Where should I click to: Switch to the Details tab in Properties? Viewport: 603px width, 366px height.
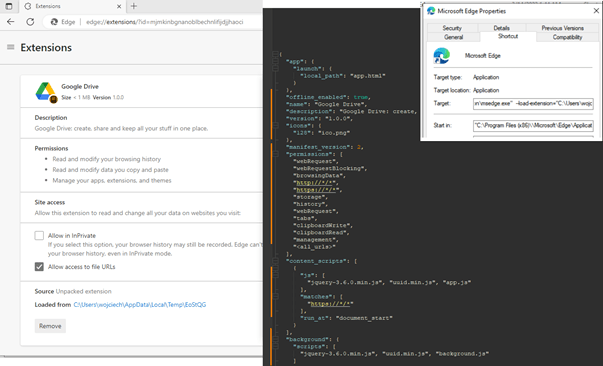click(x=501, y=28)
